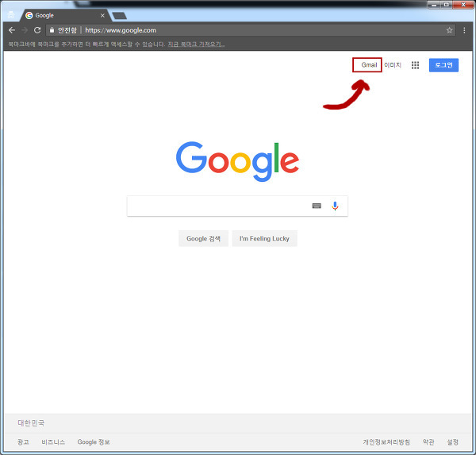Open the 비즈니스 footer link
This screenshot has height=455, width=476.
[53, 442]
